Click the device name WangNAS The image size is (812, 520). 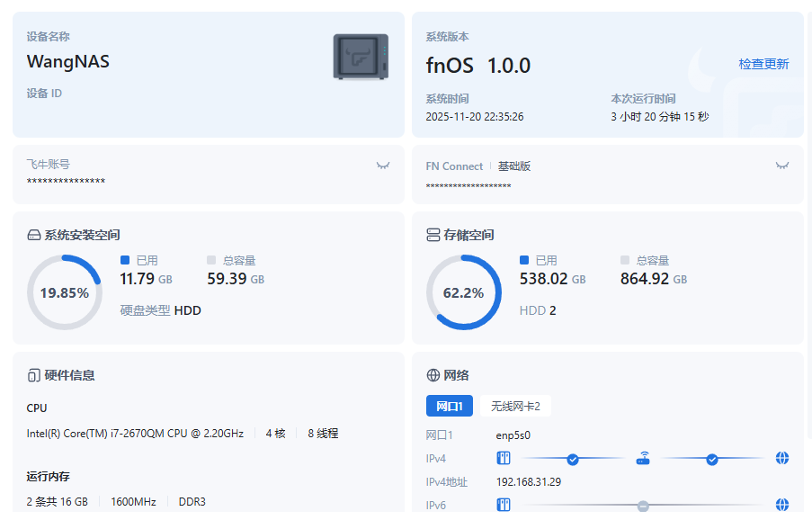tap(68, 62)
